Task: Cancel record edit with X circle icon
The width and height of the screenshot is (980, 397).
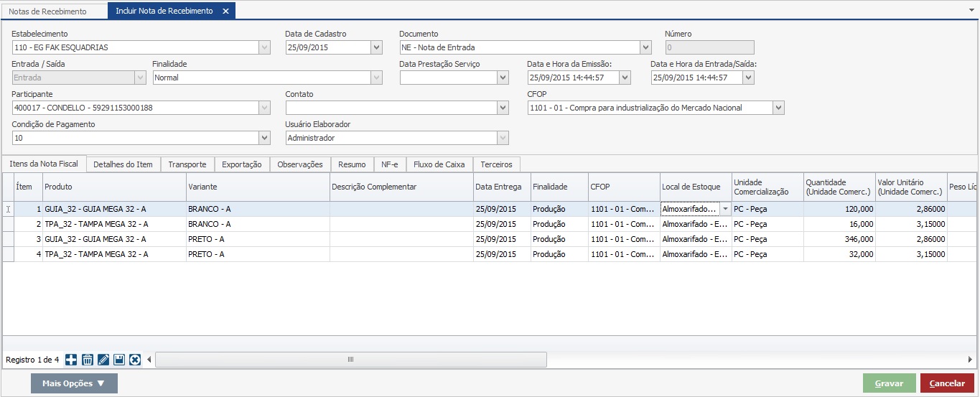Action: (x=135, y=360)
